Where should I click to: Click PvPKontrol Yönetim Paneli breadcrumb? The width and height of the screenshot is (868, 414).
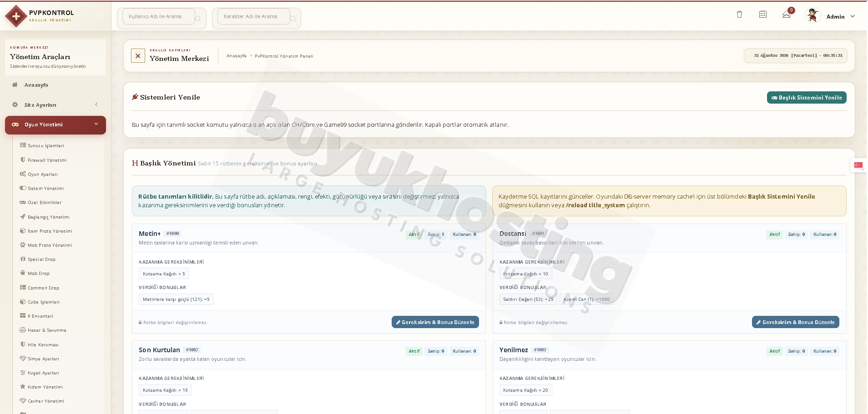coord(284,56)
